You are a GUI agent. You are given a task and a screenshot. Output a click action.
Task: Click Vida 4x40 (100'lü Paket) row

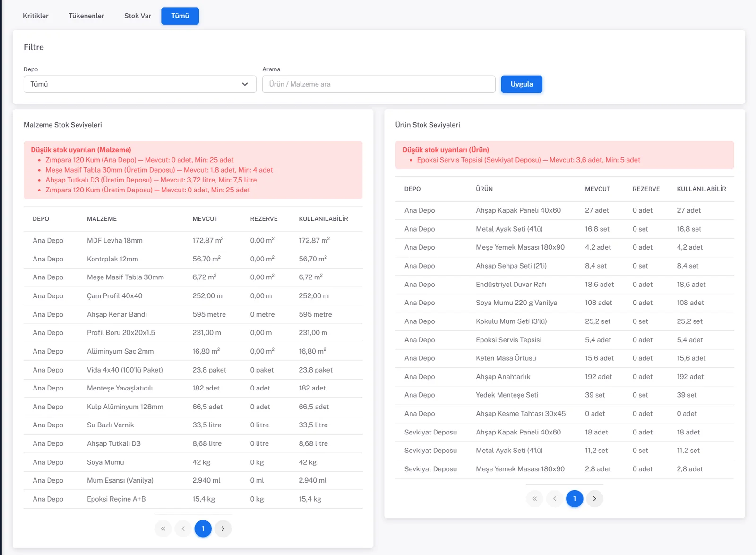tap(193, 370)
